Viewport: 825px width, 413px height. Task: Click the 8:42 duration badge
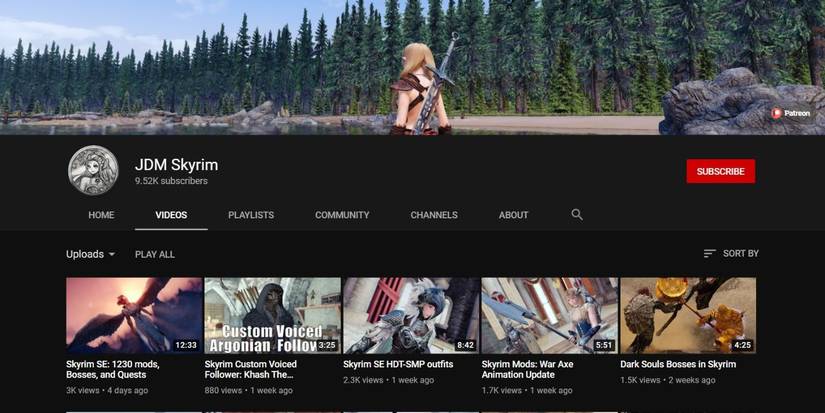[466, 345]
